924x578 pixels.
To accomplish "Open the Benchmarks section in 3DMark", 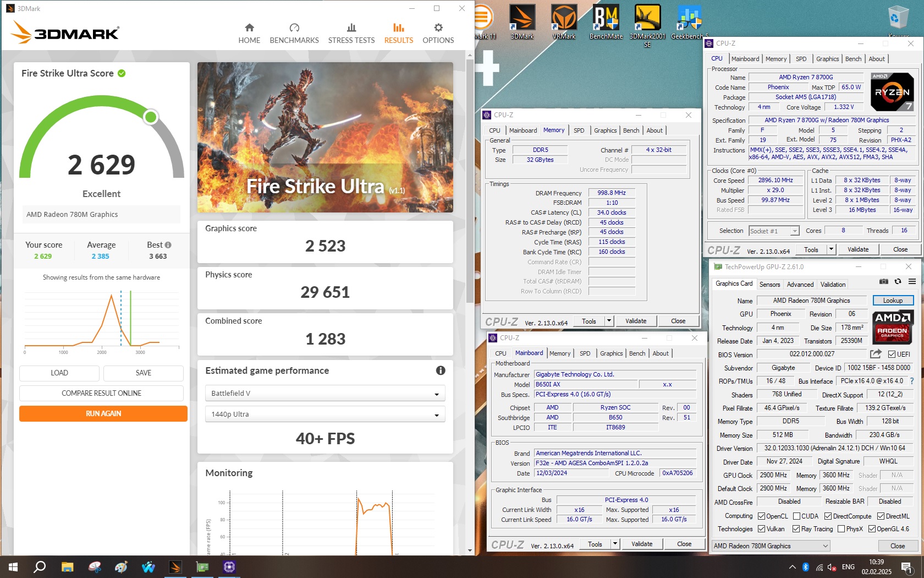I will coord(294,34).
